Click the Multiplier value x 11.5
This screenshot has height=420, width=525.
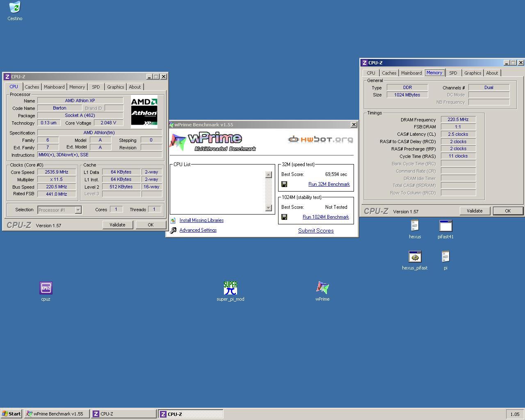tap(57, 179)
